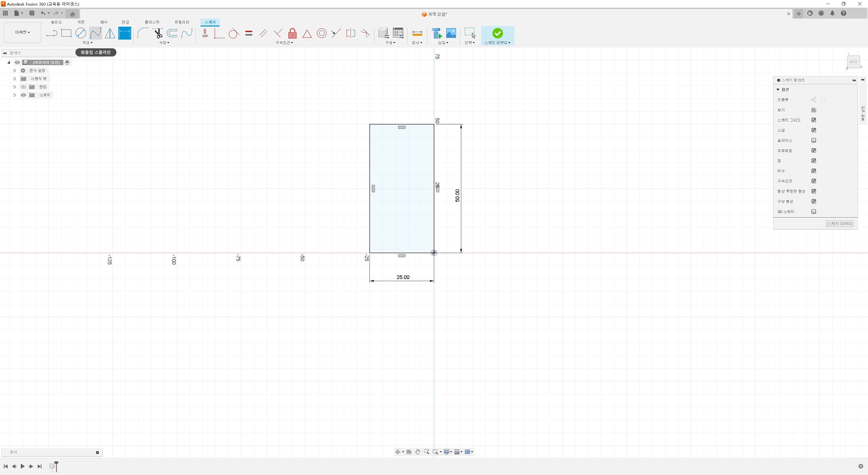868x475 pixels.
Task: Open the Measure inspect tool
Action: point(417,33)
